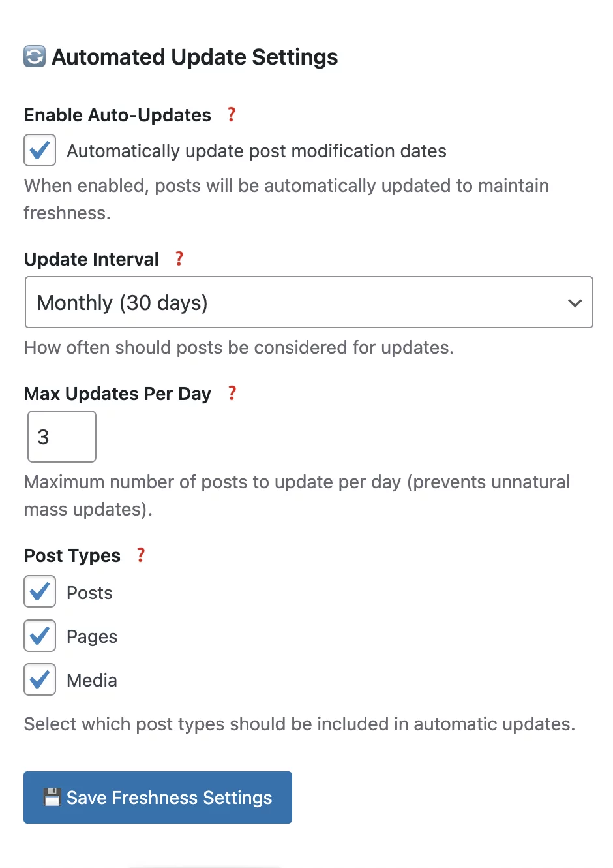Click the chevron arrow of the interval selector

point(575,303)
